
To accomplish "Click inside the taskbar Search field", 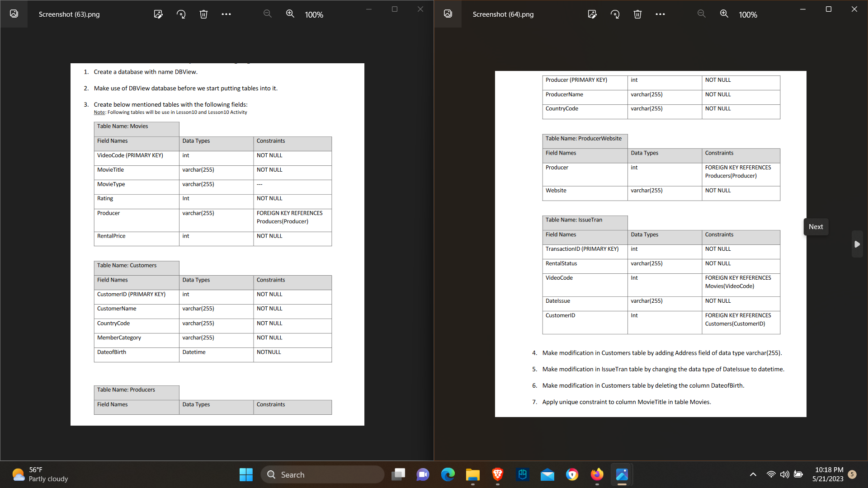I will [x=322, y=474].
